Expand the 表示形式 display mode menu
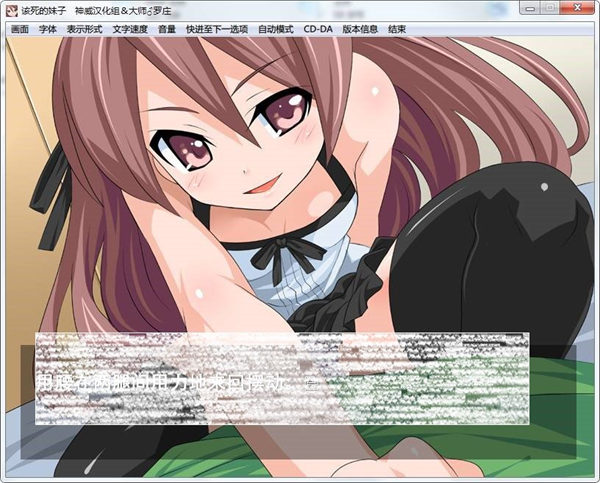Image resolution: width=600 pixels, height=483 pixels. click(85, 29)
